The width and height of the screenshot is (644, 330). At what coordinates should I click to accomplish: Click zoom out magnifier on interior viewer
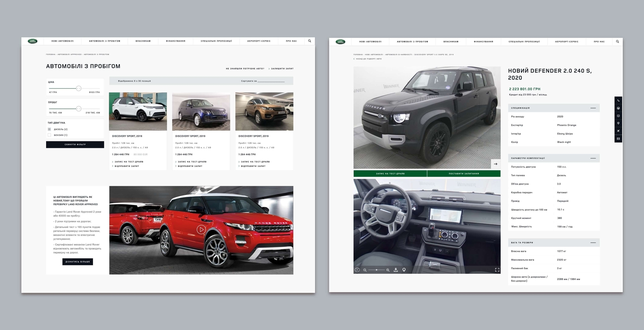point(365,270)
